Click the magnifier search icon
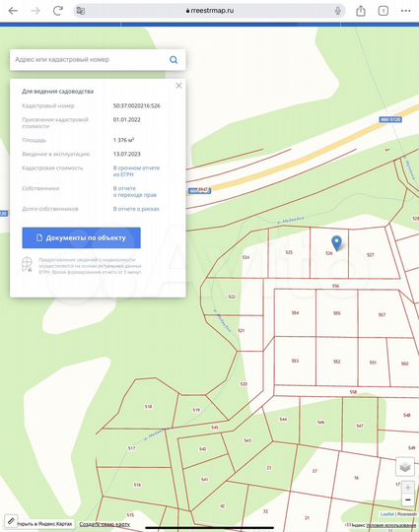 [174, 60]
